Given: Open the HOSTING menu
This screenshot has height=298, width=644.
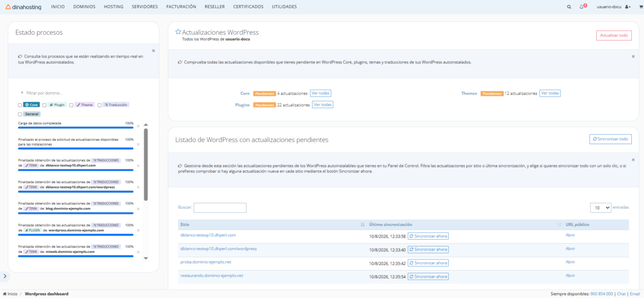Looking at the screenshot, I should (114, 7).
